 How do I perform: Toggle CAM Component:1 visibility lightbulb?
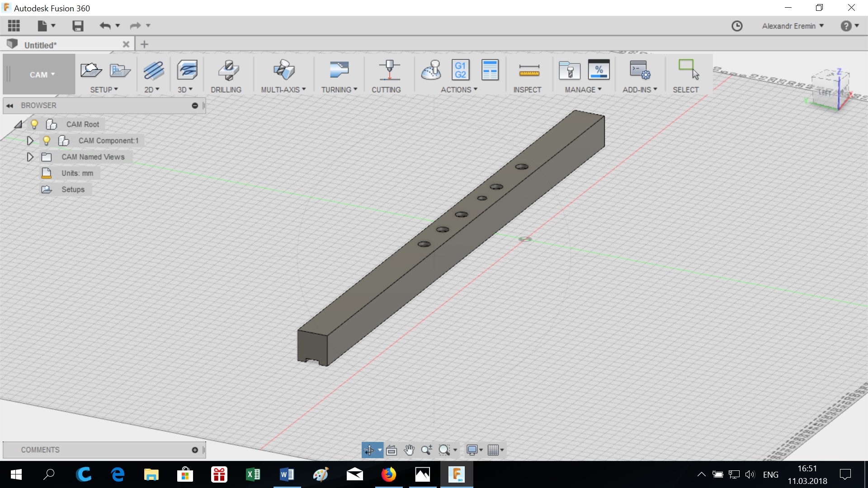(x=47, y=141)
